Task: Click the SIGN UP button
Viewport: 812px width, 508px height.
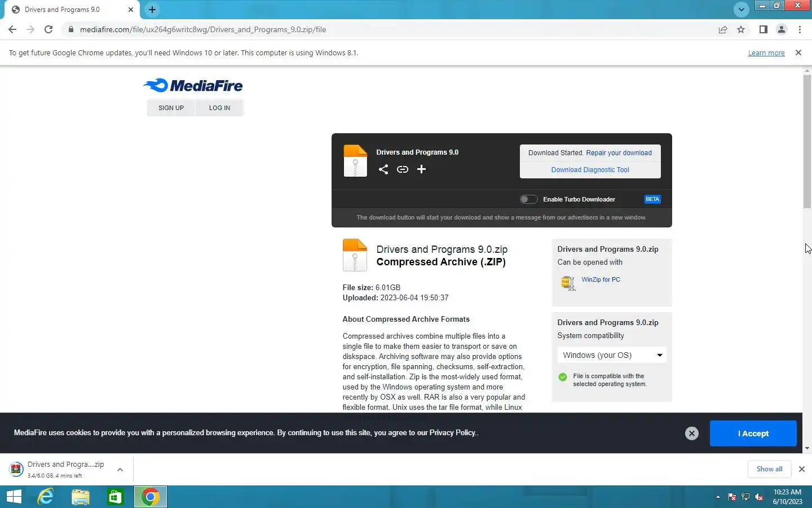Action: tap(171, 108)
